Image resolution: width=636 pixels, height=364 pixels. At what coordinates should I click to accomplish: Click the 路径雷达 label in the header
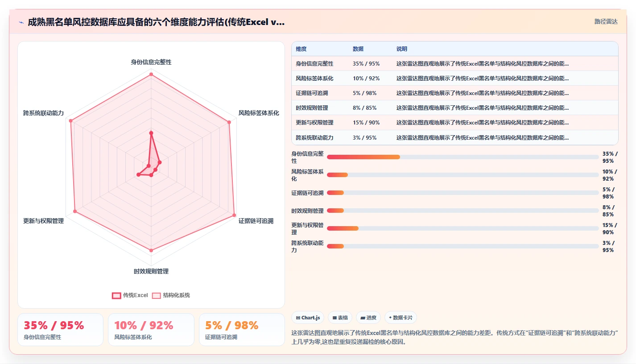pos(606,21)
